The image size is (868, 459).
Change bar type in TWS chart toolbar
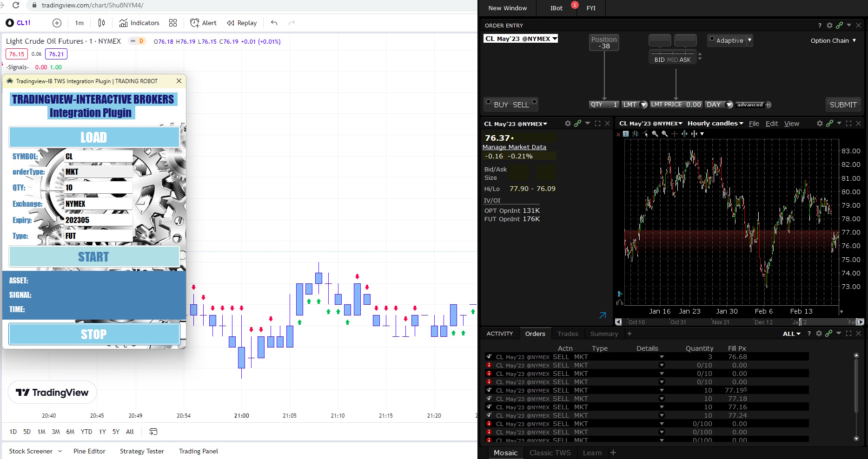click(635, 134)
